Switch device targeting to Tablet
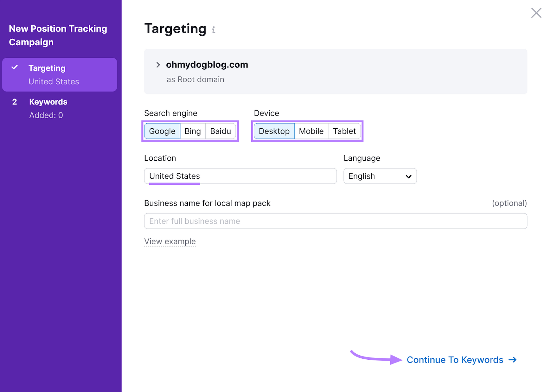Viewport: 544px width, 392px height. [x=344, y=131]
